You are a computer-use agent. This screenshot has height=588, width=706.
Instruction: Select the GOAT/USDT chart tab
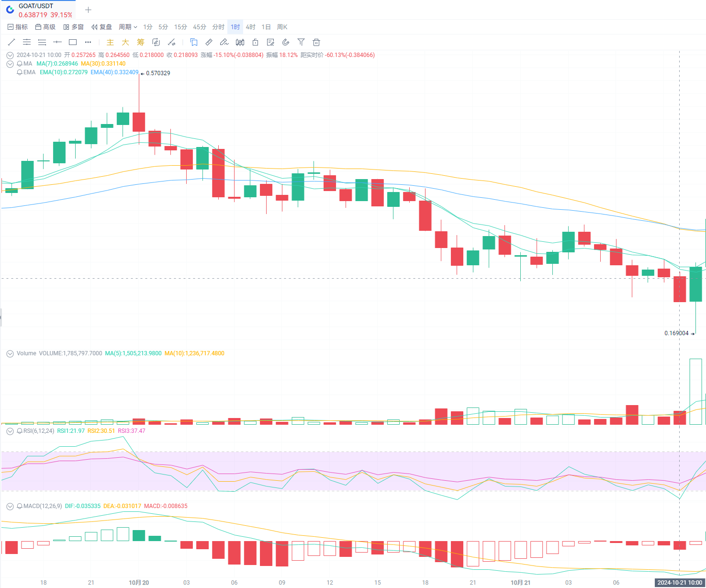(x=39, y=10)
